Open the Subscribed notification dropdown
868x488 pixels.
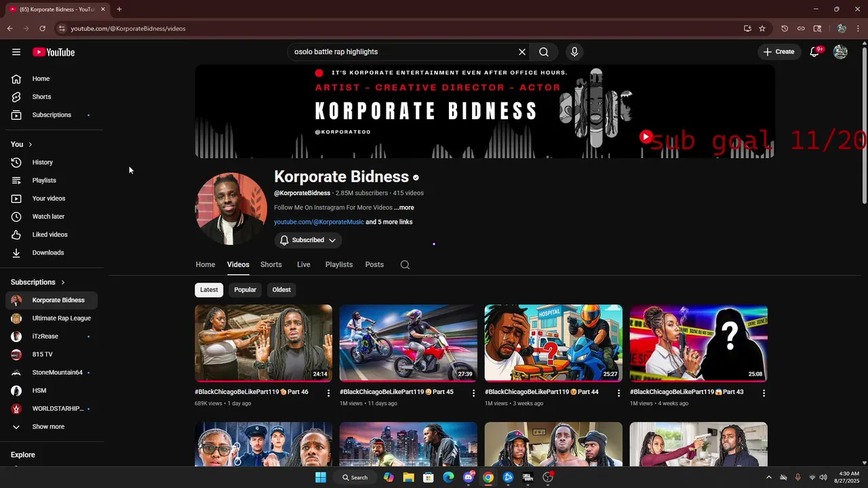[x=308, y=240]
